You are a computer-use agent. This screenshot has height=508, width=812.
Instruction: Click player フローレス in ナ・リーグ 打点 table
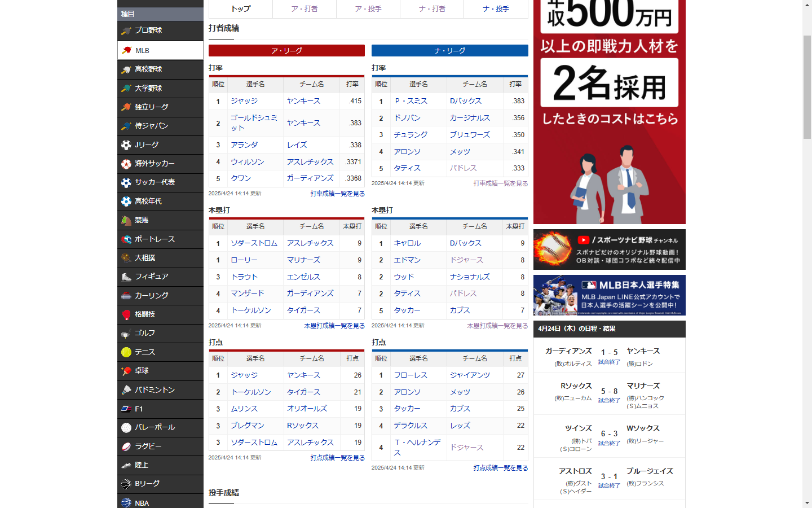click(411, 375)
